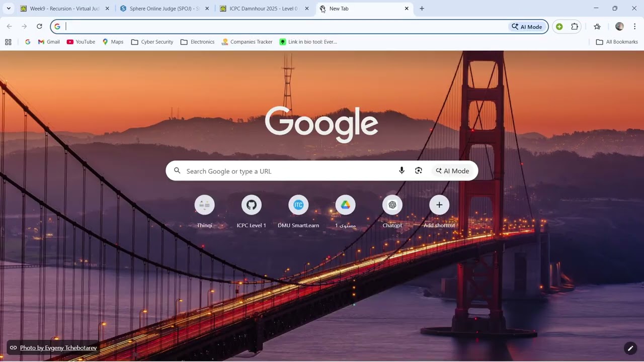Open YouTube bookmark
Viewport: 644px width, 362px height.
click(81, 42)
